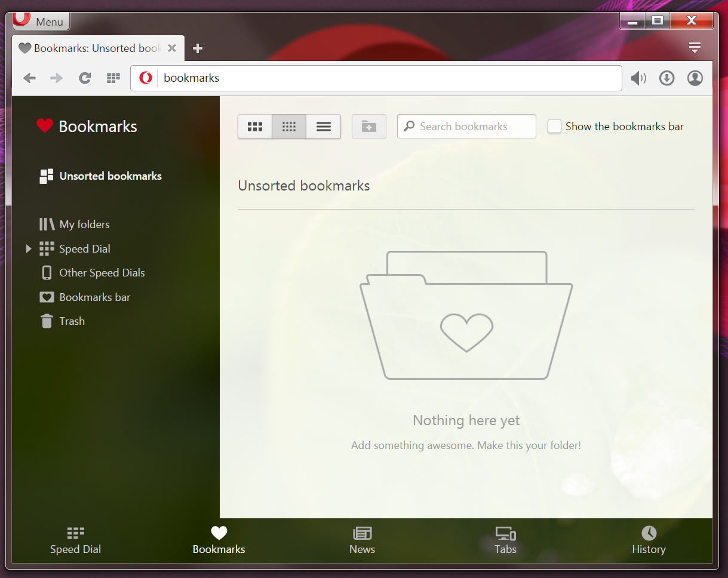This screenshot has width=728, height=578.
Task: Switch bookmarks to list view
Action: coord(324,127)
